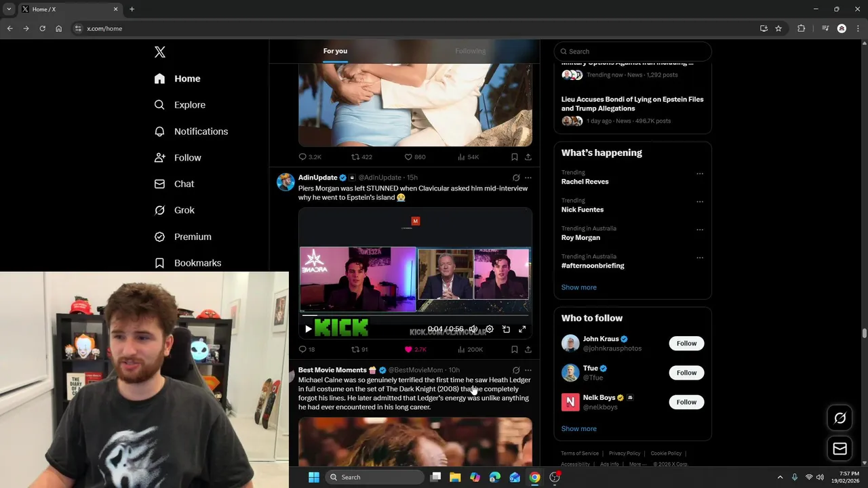Play the AdinUpdate video
Image resolution: width=868 pixels, height=488 pixels.
click(308, 329)
